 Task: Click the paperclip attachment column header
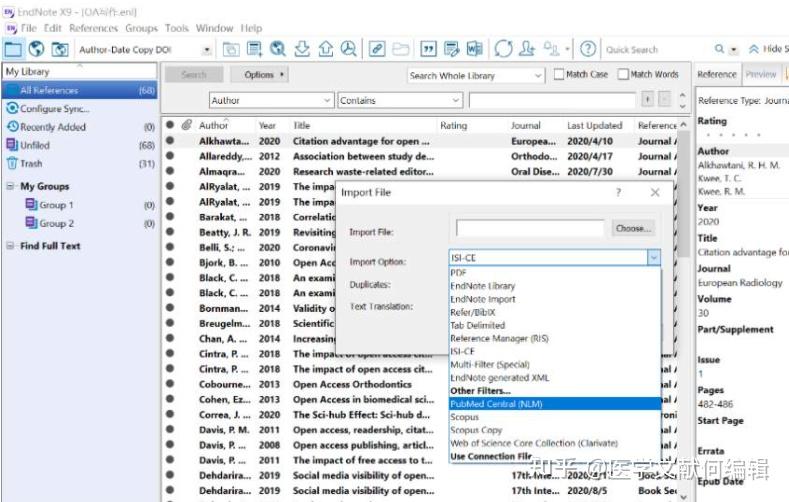point(187,124)
